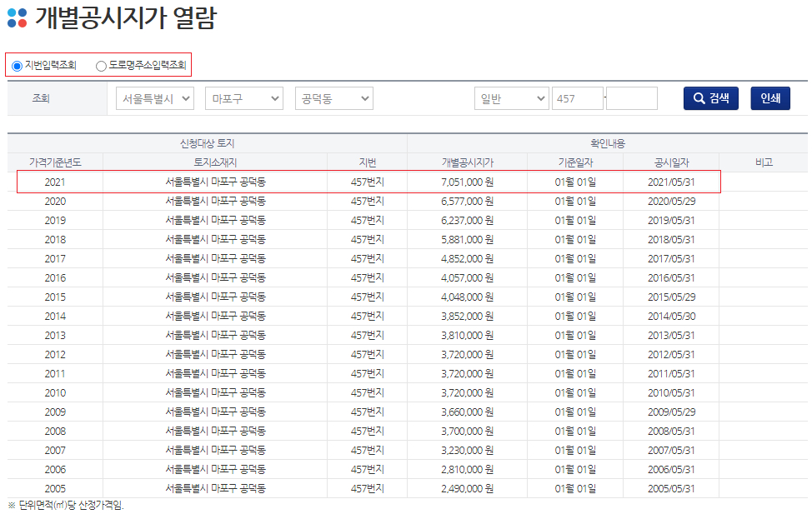Click the 검색 search button
Viewport: 812px width, 524px height.
click(711, 98)
